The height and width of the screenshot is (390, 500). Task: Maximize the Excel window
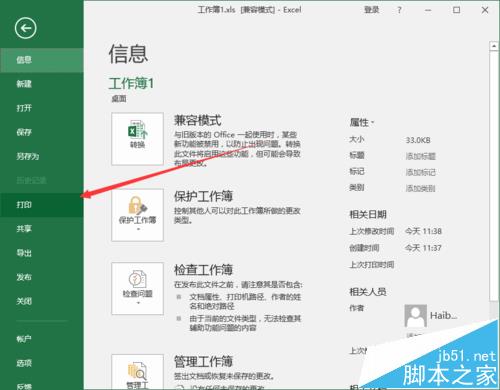click(456, 10)
